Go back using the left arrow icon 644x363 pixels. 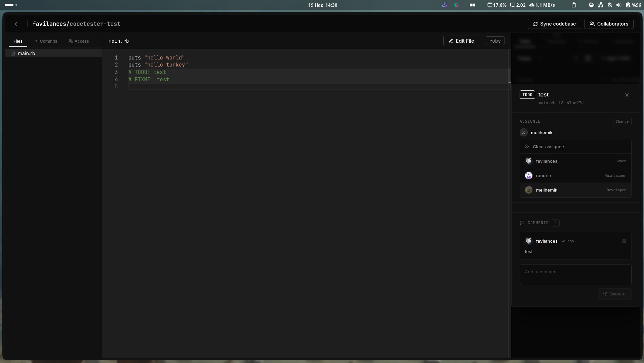click(17, 24)
